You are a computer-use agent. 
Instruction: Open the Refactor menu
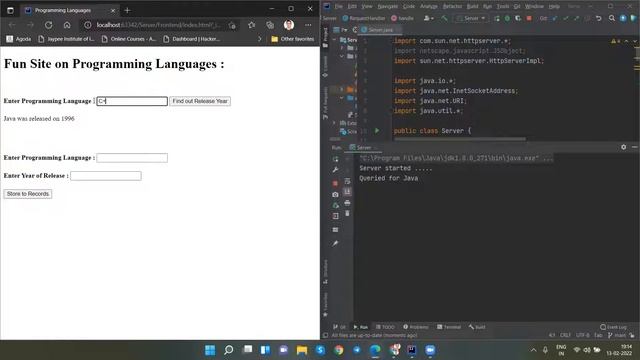pyautogui.click(x=452, y=7)
